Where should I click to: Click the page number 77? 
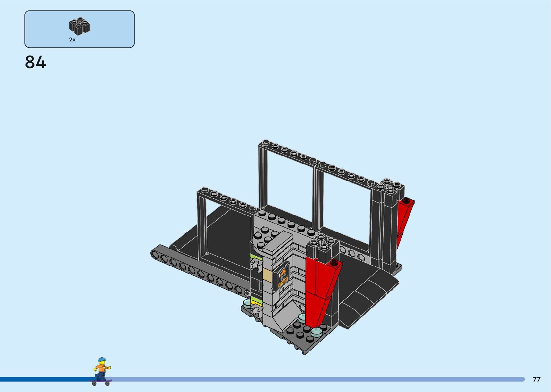pyautogui.click(x=536, y=379)
